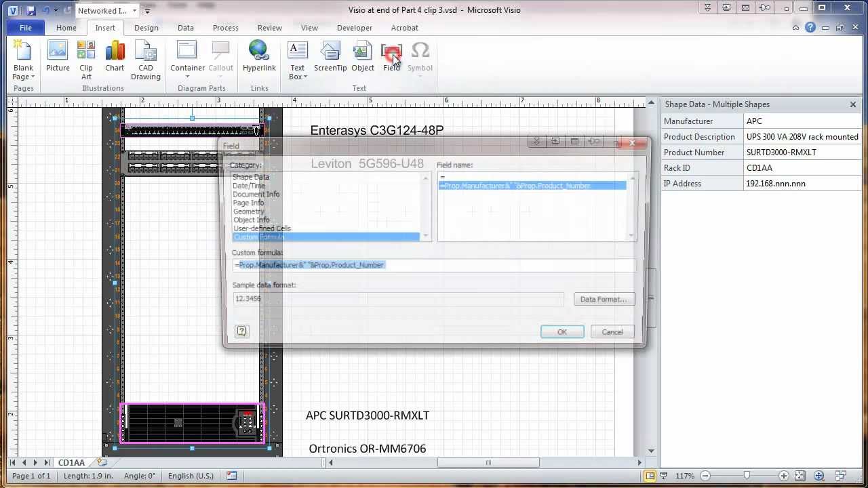Switch to the Design ribbon tab

[146, 28]
